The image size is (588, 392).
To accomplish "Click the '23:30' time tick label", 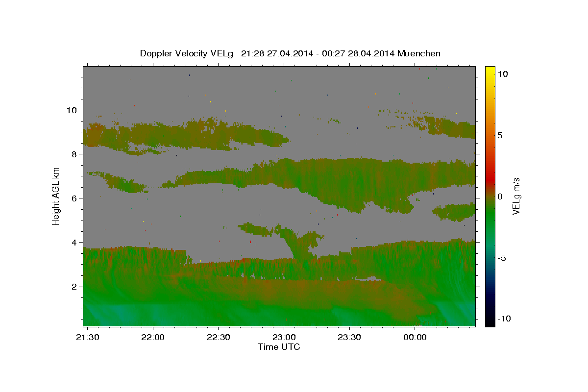I will tap(349, 337).
